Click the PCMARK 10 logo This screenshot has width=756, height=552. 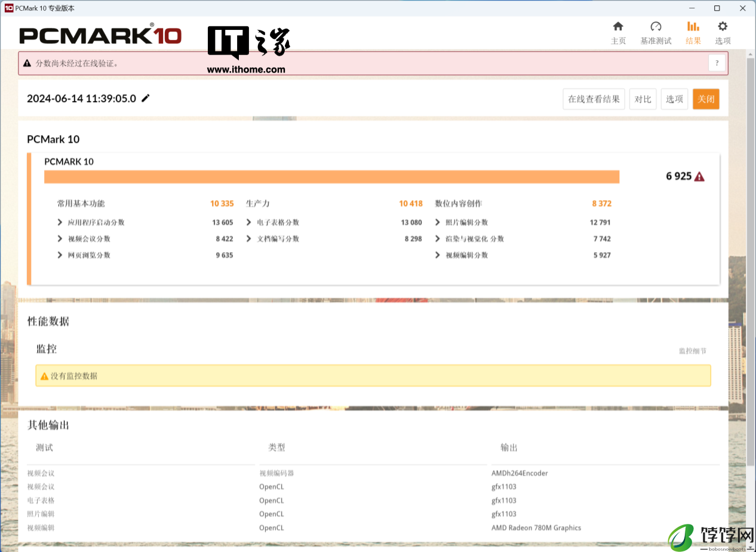click(x=100, y=35)
